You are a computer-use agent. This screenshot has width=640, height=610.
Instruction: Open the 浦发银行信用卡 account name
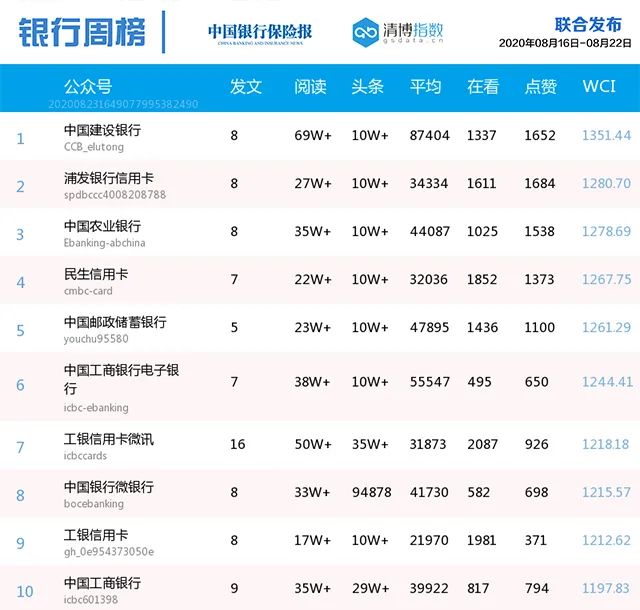[109, 178]
